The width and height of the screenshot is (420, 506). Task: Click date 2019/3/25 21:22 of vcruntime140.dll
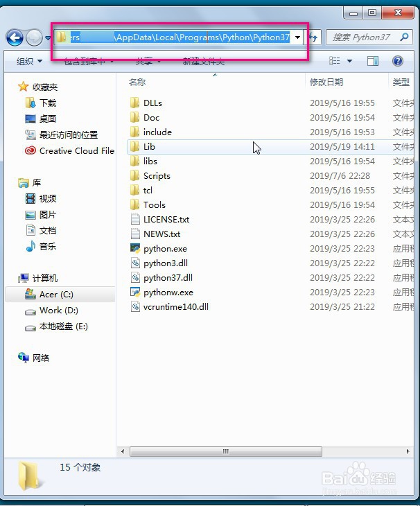[342, 306]
